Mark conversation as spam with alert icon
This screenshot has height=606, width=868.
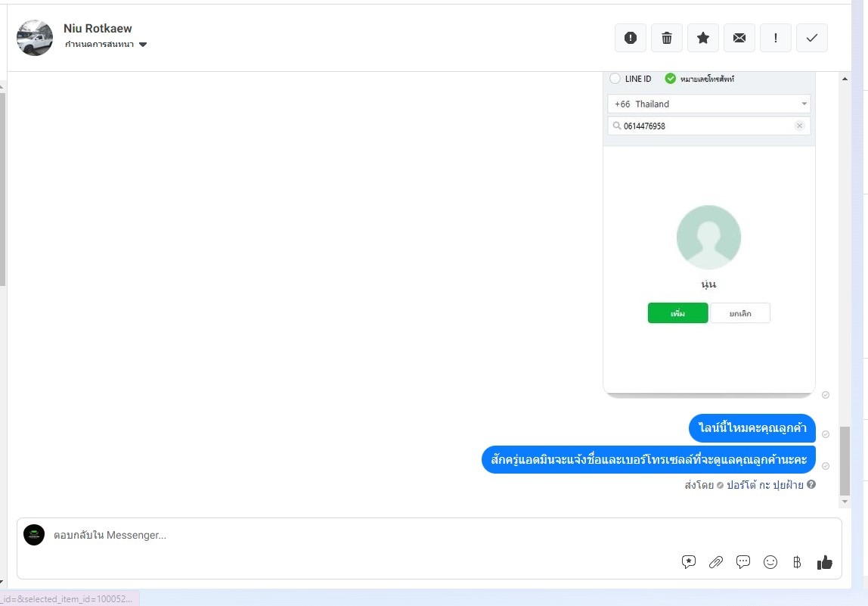coord(631,38)
